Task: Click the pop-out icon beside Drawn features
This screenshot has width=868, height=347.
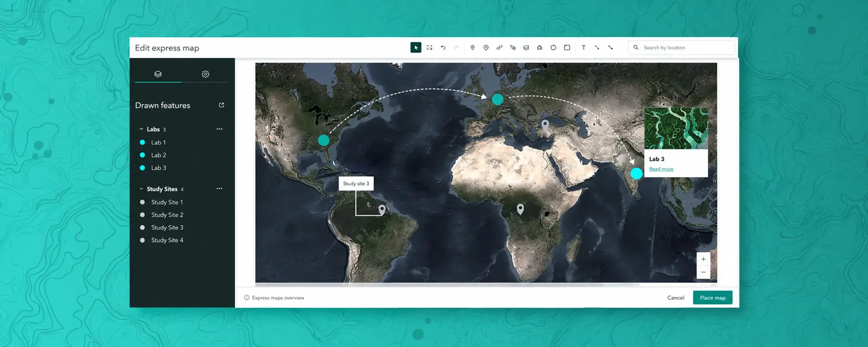Action: click(x=221, y=105)
